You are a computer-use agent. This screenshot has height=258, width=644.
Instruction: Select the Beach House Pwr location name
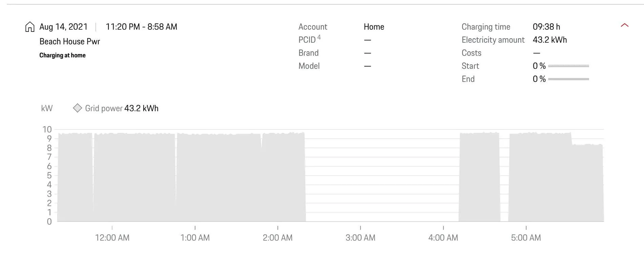click(x=70, y=42)
